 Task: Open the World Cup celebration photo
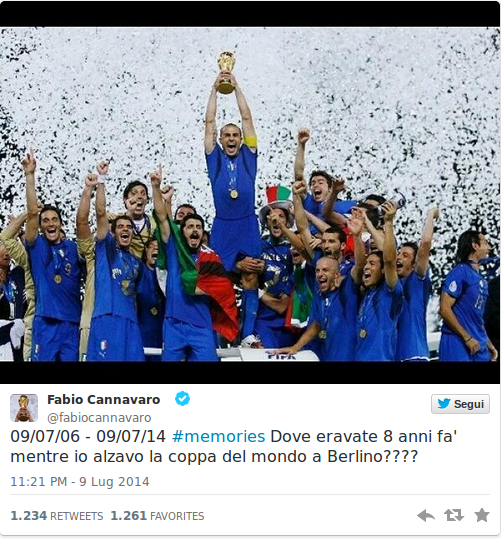click(x=250, y=194)
